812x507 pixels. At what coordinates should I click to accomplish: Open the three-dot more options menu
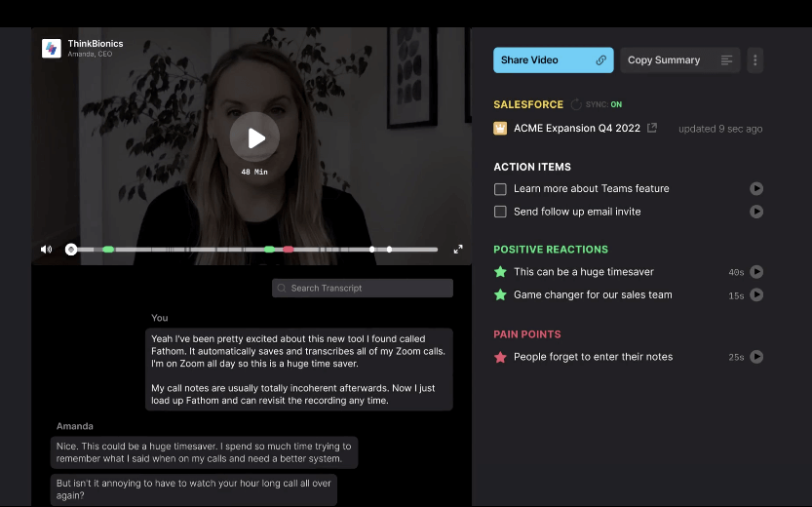755,60
